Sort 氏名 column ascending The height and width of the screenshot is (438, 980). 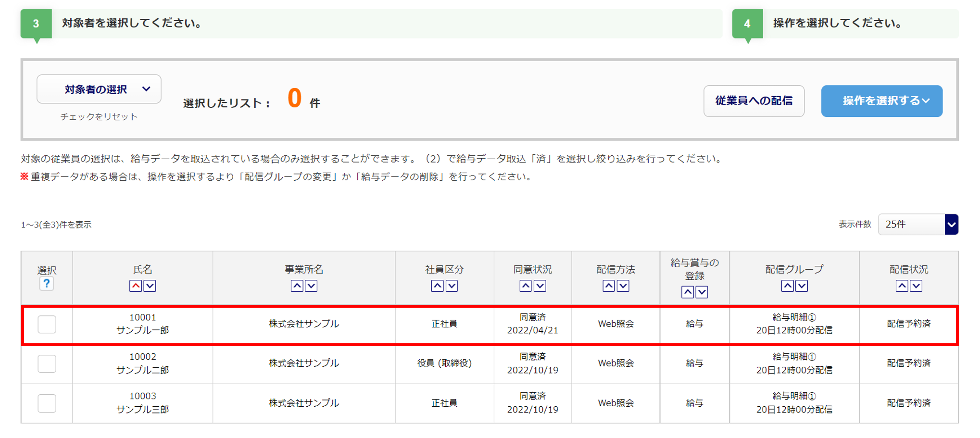click(x=136, y=286)
